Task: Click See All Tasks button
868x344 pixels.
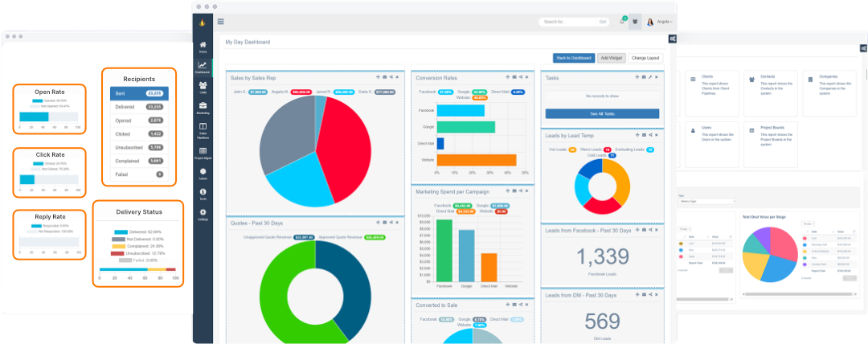Action: pos(602,113)
